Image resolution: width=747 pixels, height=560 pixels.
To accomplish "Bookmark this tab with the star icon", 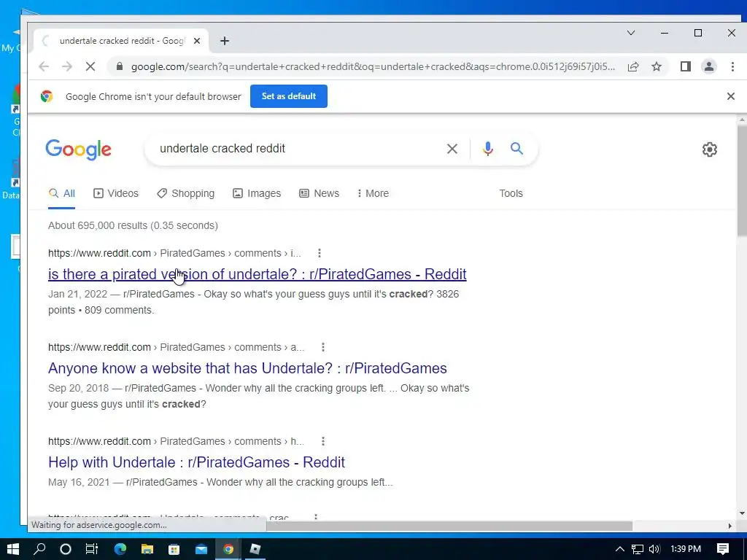I will tap(657, 66).
